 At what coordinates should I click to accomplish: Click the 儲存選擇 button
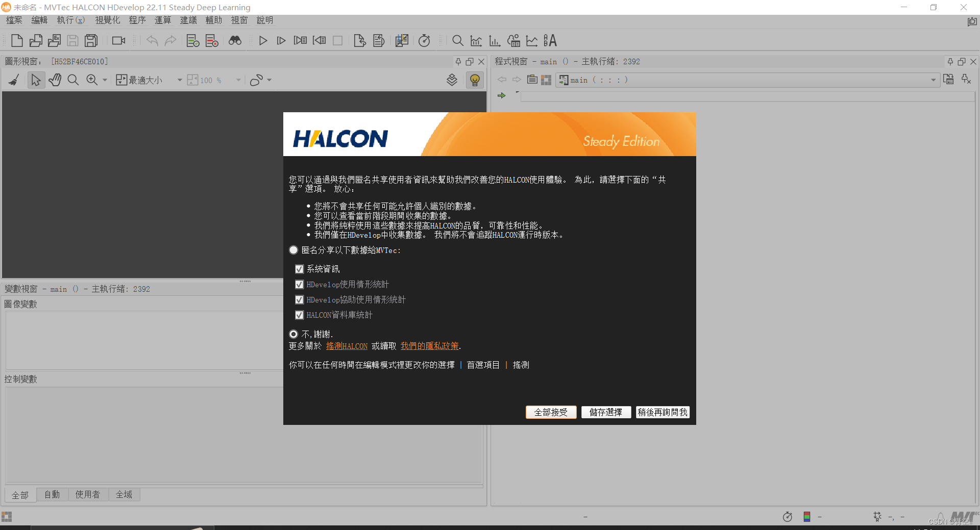(x=606, y=412)
